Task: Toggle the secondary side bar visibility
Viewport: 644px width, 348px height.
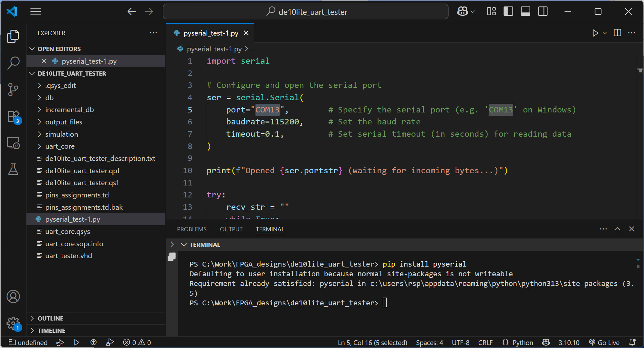Action: [543, 12]
